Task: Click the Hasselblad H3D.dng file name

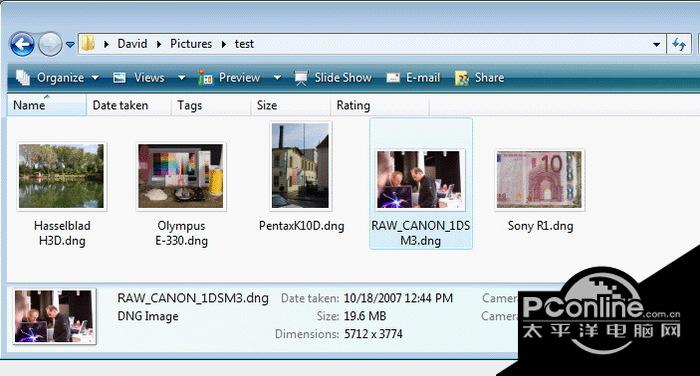Action: pos(62,233)
